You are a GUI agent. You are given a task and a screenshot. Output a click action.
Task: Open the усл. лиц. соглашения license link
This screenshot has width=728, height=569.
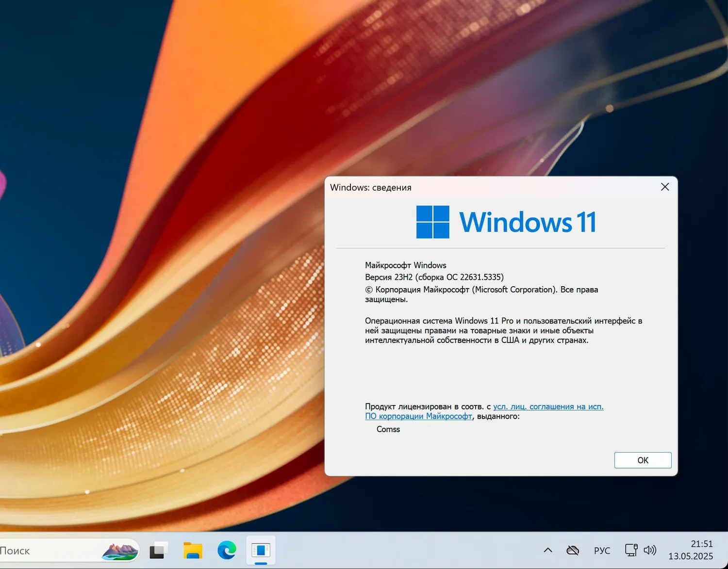tap(548, 406)
